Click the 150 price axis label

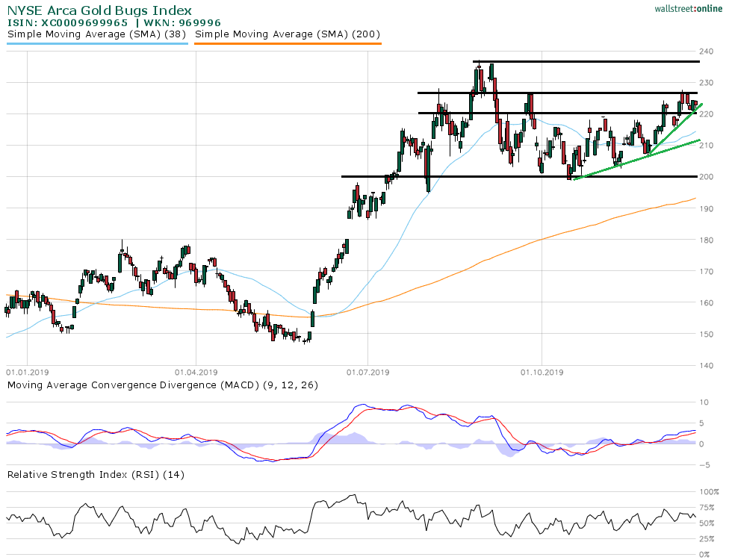pos(707,335)
